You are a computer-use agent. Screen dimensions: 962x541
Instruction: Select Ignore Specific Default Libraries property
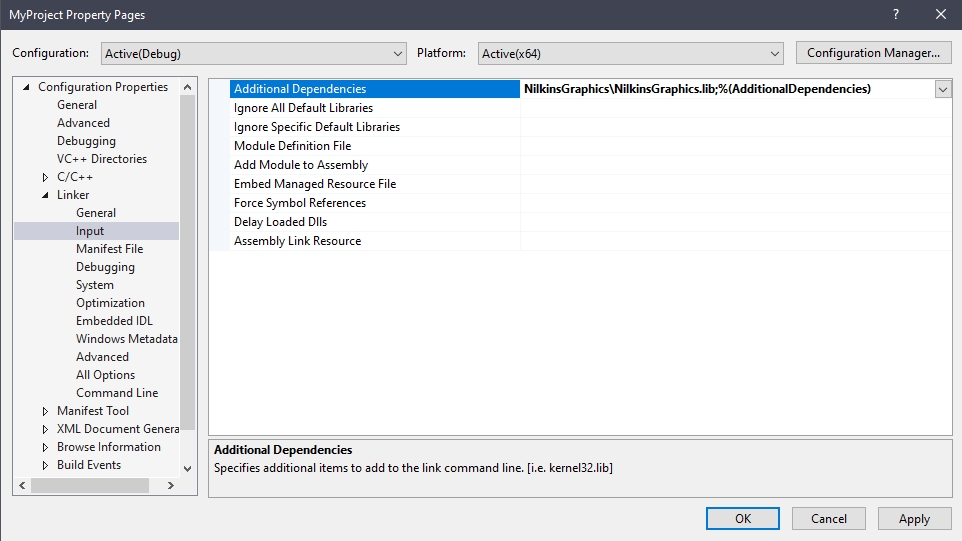pyautogui.click(x=375, y=127)
